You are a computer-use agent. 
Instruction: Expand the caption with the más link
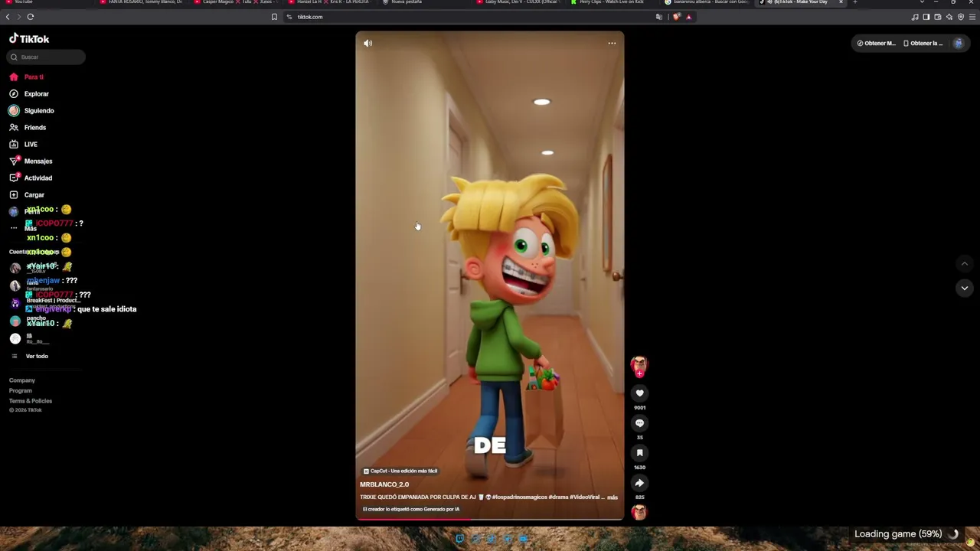(x=612, y=497)
